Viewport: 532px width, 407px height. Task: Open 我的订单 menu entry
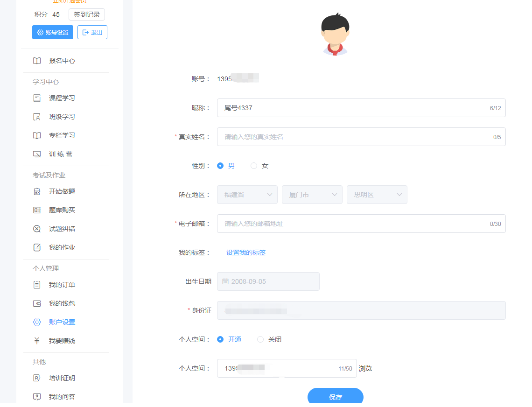(x=62, y=285)
